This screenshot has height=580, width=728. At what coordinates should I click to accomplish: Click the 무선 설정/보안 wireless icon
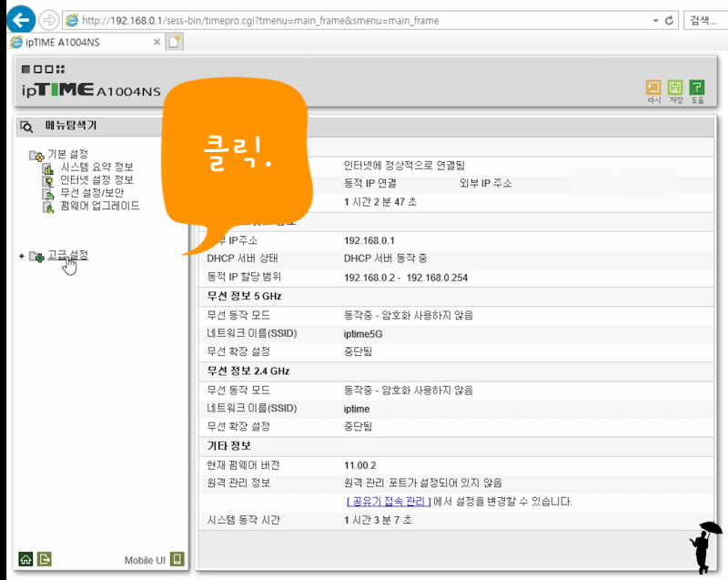tap(48, 194)
